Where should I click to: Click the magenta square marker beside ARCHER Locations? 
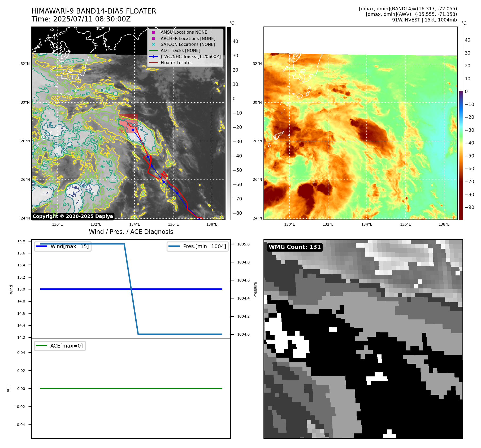click(x=153, y=38)
